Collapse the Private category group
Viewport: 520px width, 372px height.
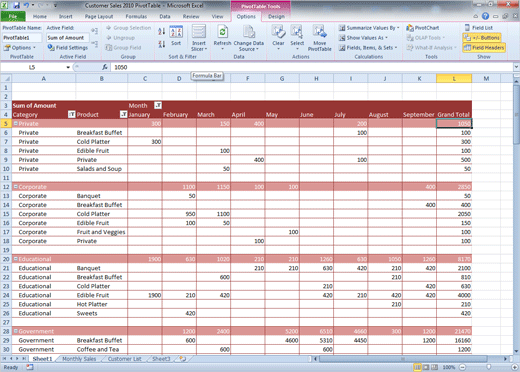pyautogui.click(x=15, y=124)
